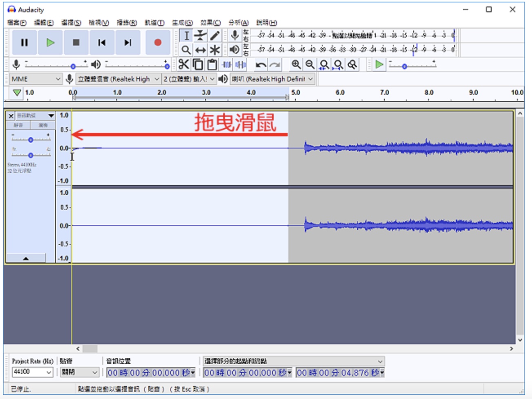The image size is (532, 399).
Task: Select the I-beam Selection tool
Action: tap(186, 36)
